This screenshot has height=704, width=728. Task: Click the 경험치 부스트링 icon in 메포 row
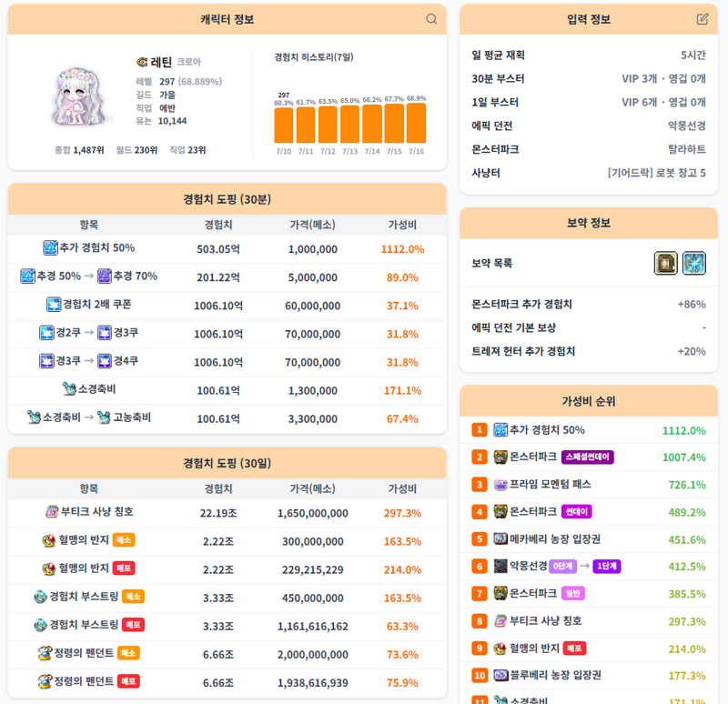click(40, 625)
